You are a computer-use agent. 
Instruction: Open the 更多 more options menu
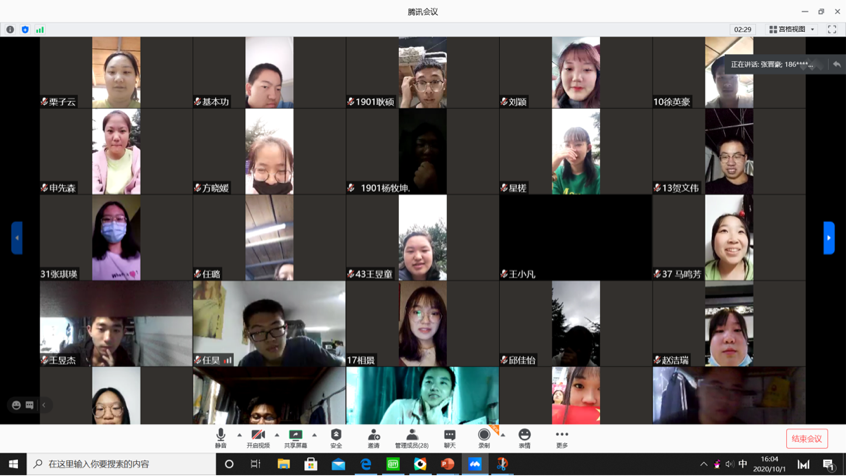(x=562, y=437)
